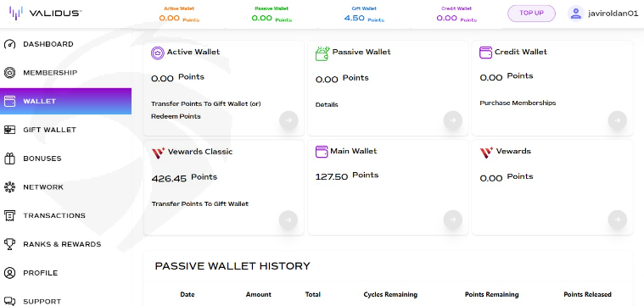The image size is (644, 306).
Task: Open the Dashboard gauge icon
Action: click(x=9, y=44)
